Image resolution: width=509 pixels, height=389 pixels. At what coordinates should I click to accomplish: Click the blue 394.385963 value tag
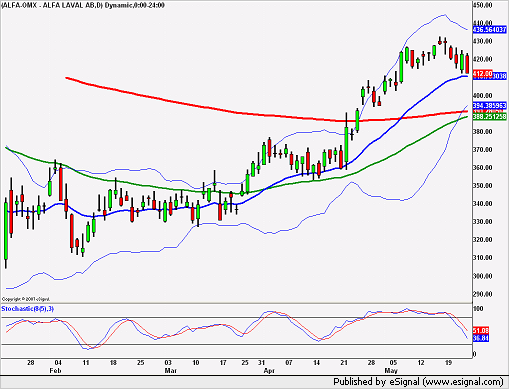pyautogui.click(x=490, y=106)
